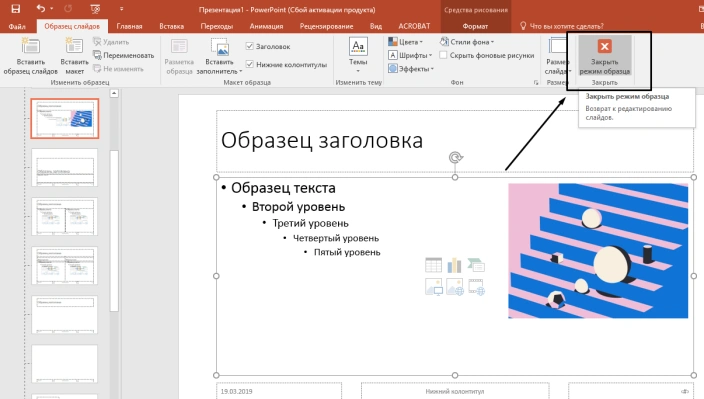704x399 pixels.
Task: Switch to the Главная tab
Action: [x=129, y=26]
